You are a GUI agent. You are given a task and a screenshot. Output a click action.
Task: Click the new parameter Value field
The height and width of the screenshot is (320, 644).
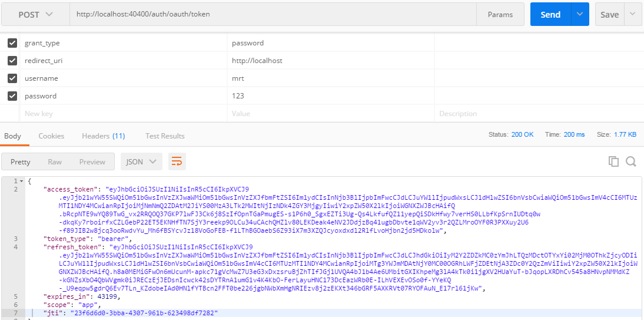pyautogui.click(x=331, y=114)
